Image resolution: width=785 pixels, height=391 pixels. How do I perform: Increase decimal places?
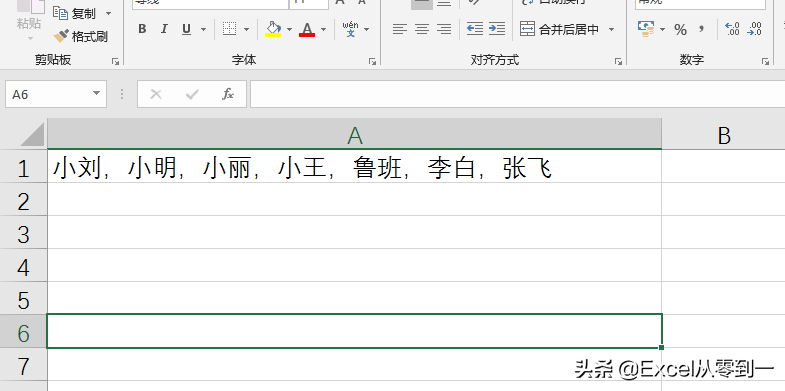732,29
